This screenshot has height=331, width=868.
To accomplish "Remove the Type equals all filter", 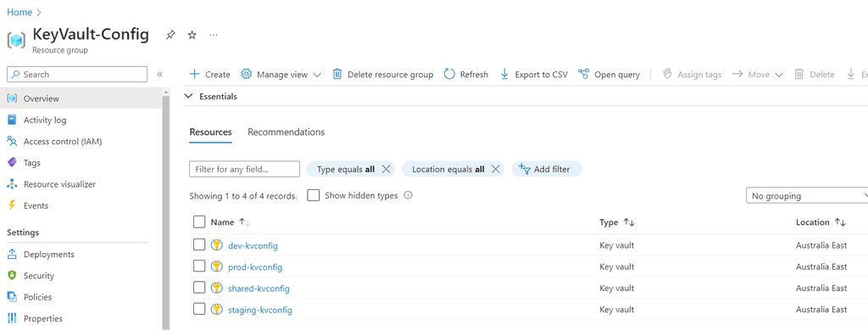I will click(386, 169).
